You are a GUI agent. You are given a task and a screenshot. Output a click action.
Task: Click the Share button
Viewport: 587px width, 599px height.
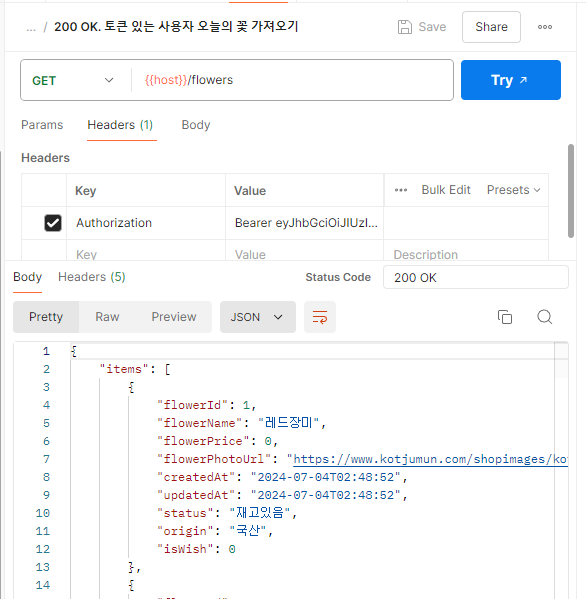(x=491, y=27)
